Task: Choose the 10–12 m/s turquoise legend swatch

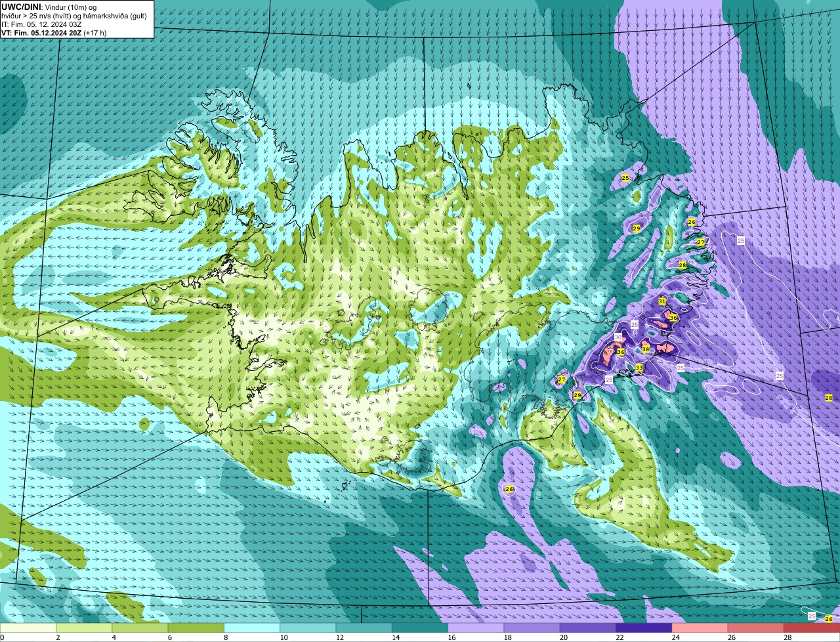Action: [308, 628]
